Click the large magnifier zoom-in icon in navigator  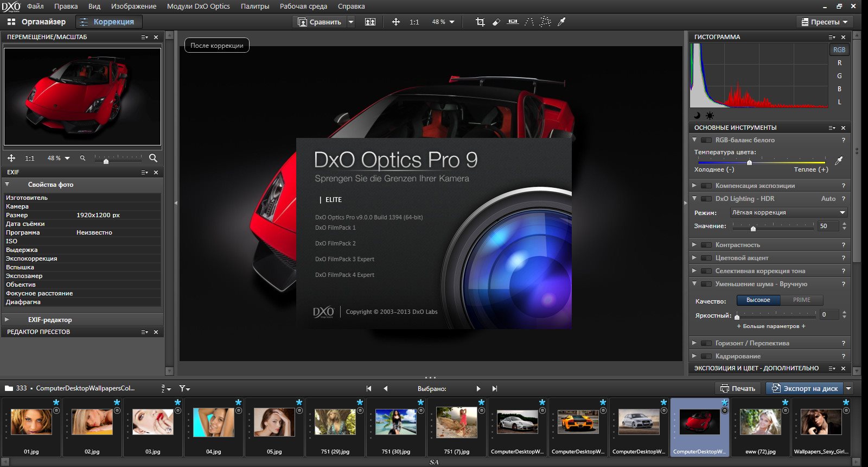tap(154, 158)
